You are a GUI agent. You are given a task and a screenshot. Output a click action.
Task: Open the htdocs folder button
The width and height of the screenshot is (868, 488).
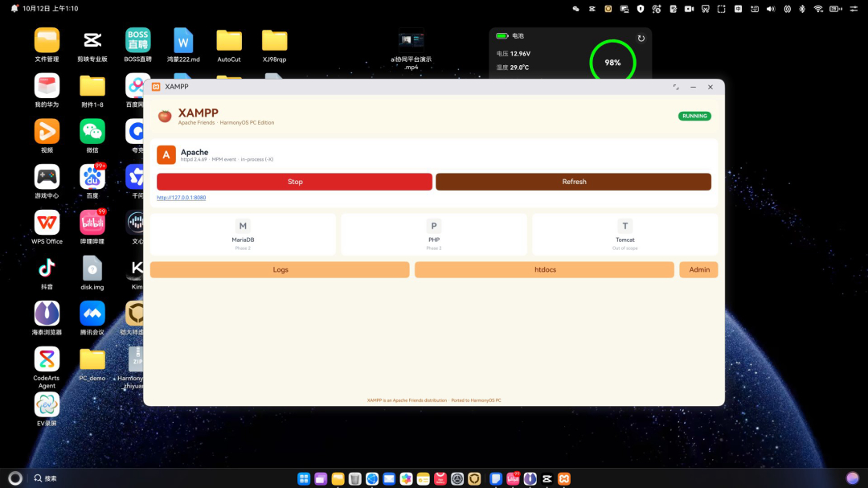click(545, 270)
